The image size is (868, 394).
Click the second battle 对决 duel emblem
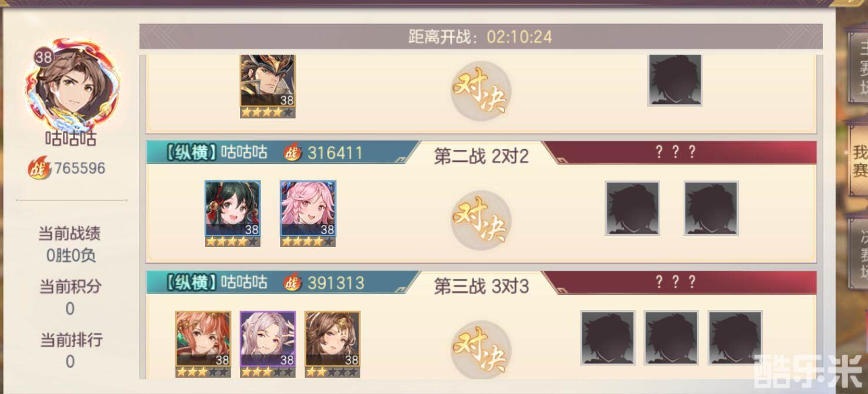tap(481, 220)
